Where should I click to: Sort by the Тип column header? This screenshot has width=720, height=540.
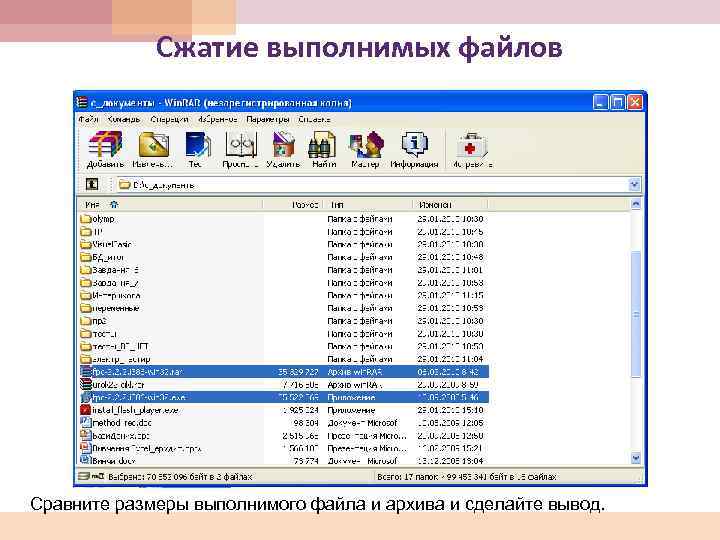pyautogui.click(x=367, y=205)
